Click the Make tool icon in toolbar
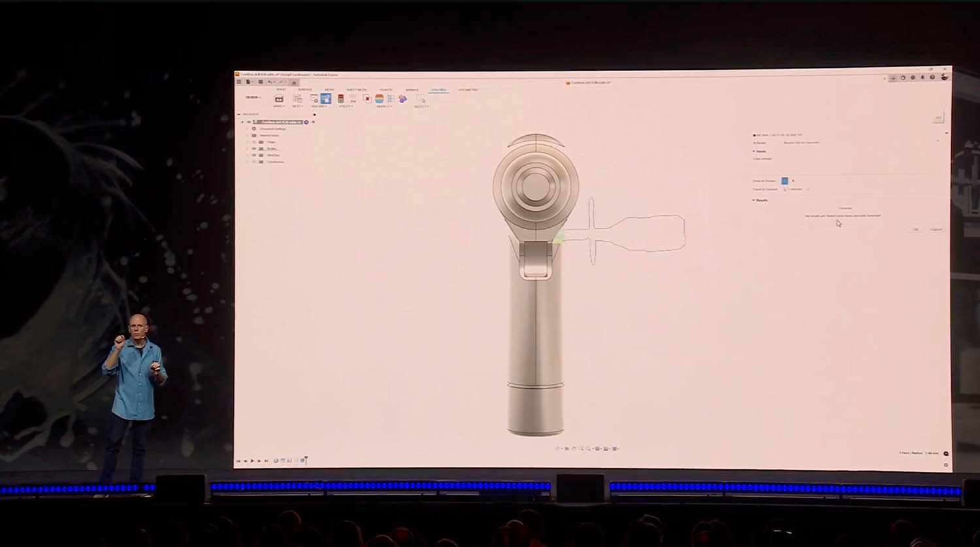The height and width of the screenshot is (547, 980). 279,99
